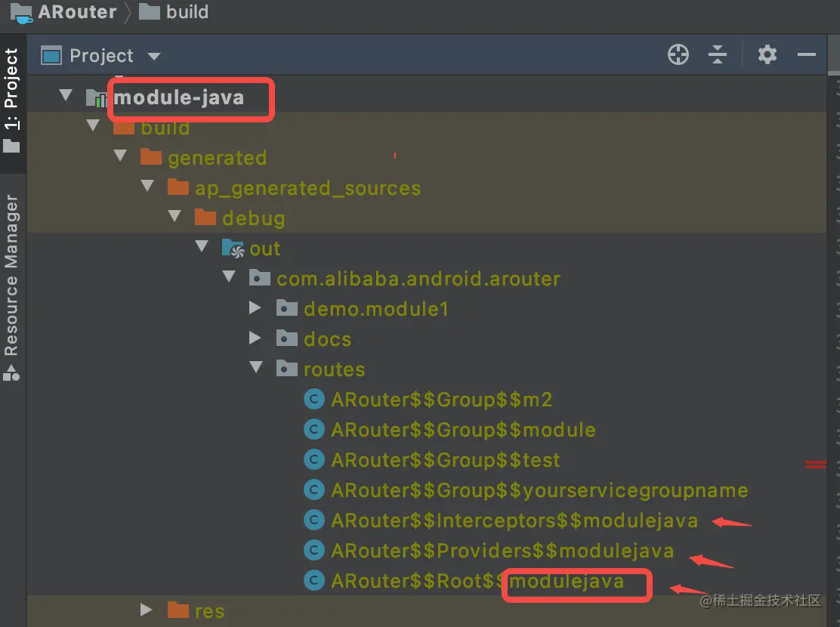Click the folder icon of debug
The height and width of the screenshot is (627, 840).
205,217
